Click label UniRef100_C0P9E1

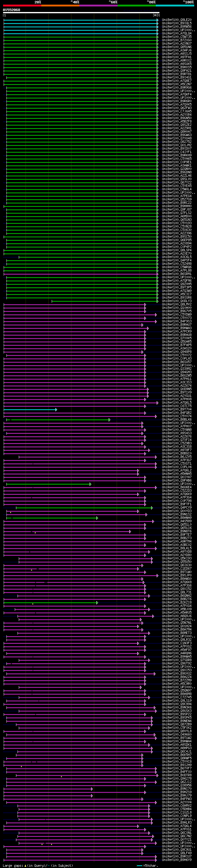[177, 162]
